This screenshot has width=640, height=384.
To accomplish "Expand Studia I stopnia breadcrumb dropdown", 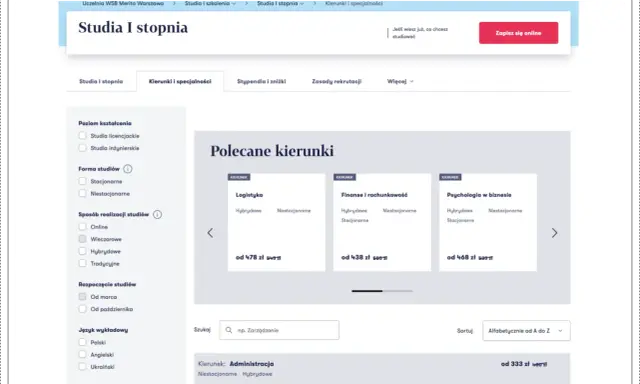I will click(280, 3).
